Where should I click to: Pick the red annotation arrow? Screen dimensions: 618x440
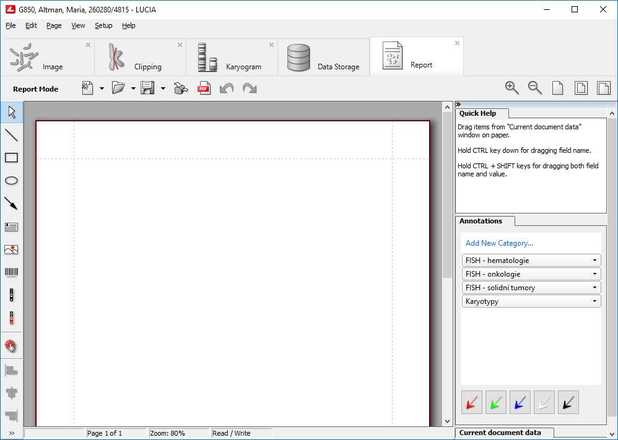coord(472,403)
